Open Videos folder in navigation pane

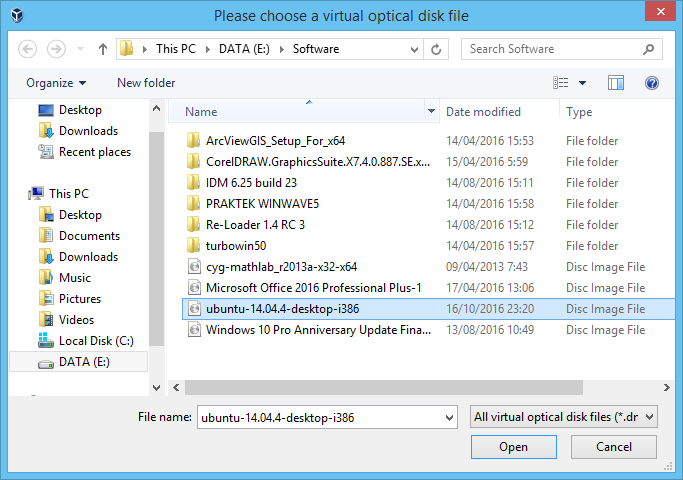66,320
